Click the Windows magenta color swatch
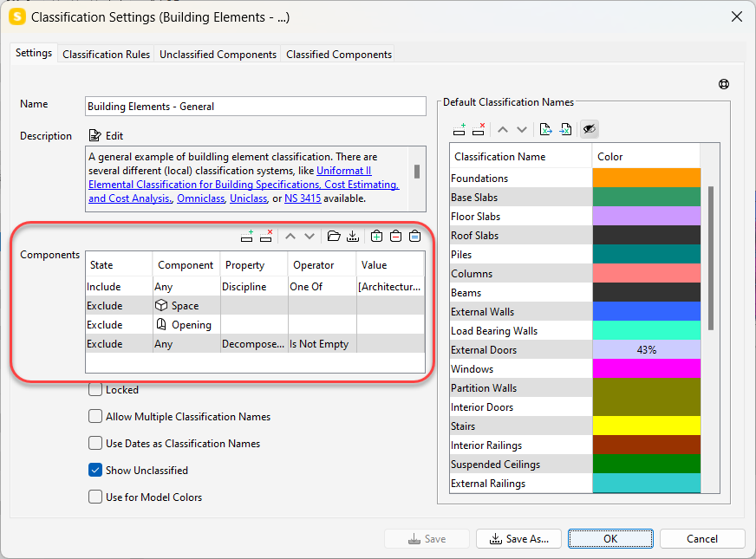756x559 pixels. point(646,368)
